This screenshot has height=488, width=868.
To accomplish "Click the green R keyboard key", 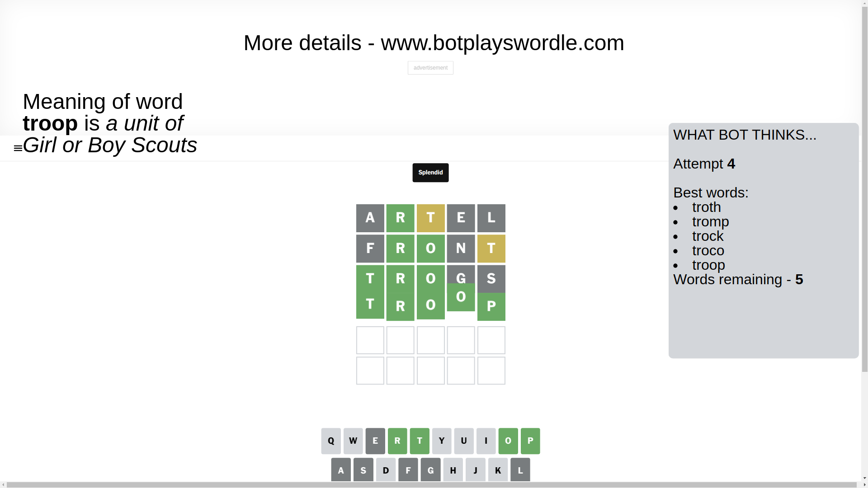I will 397,441.
